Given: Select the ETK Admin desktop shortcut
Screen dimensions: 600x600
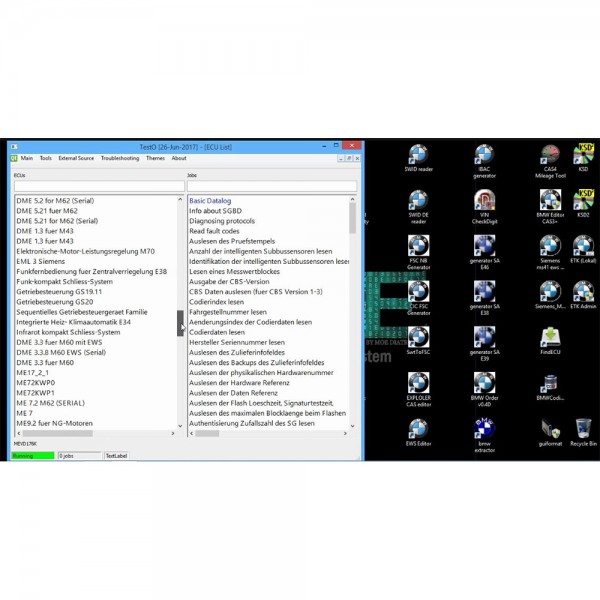Looking at the screenshot, I should (x=583, y=292).
